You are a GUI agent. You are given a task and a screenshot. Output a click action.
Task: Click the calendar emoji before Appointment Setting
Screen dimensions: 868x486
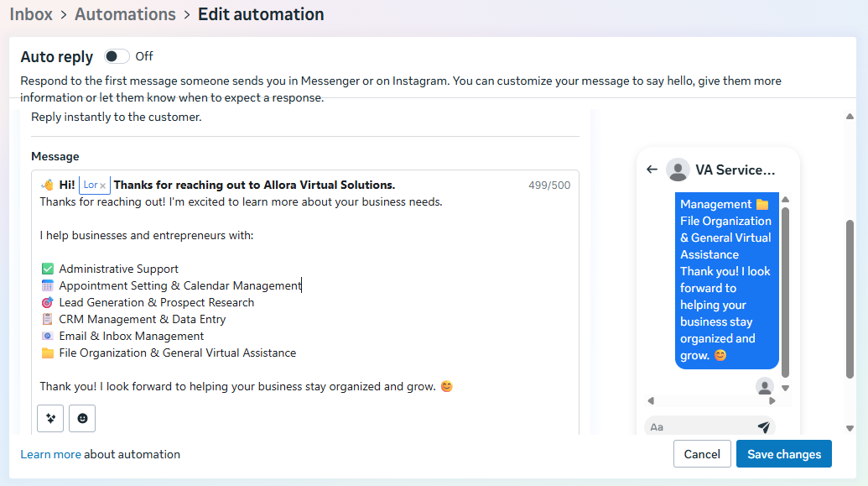[x=48, y=285]
